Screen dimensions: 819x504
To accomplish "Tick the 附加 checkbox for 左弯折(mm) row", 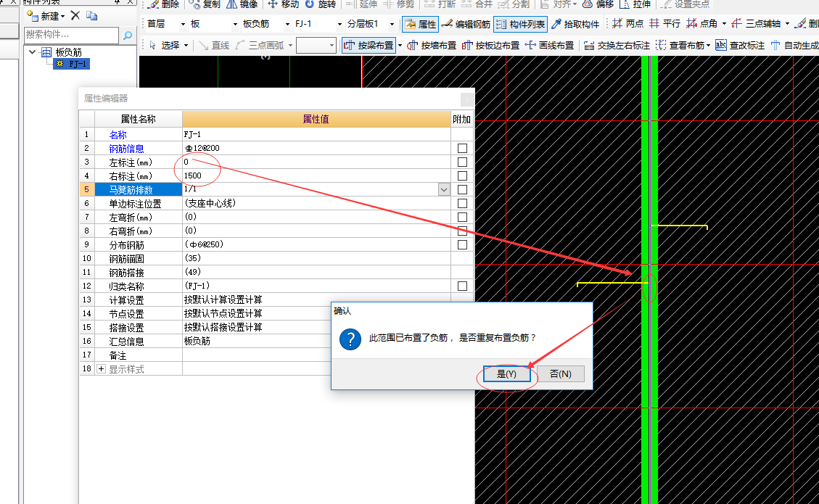I will click(462, 218).
